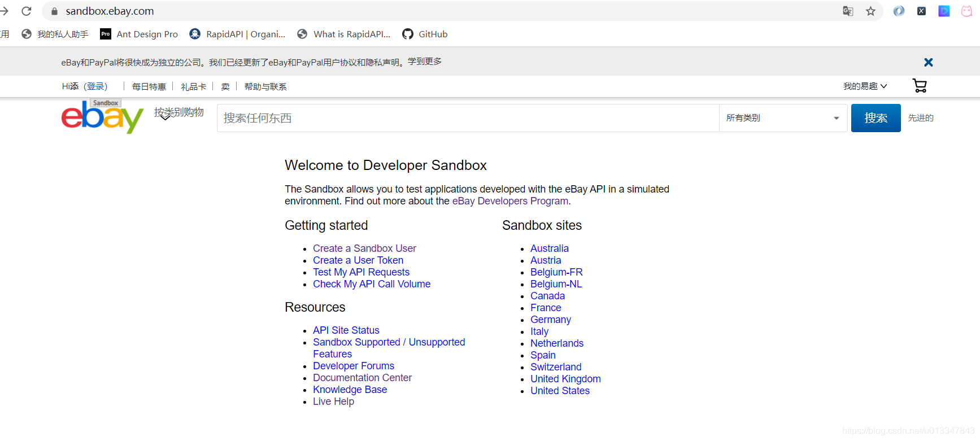Viewport: 980px width, 441px height.
Task: Open eBay Developers Program link
Action: 510,201
